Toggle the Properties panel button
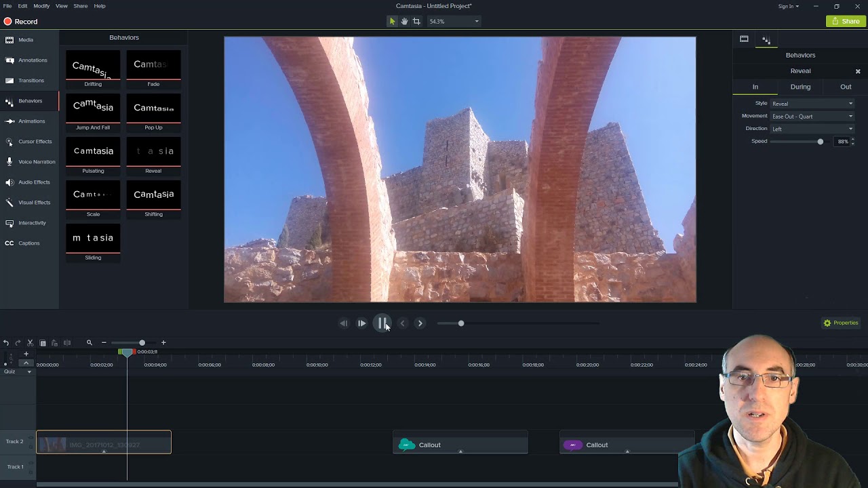The width and height of the screenshot is (868, 488). (x=841, y=323)
